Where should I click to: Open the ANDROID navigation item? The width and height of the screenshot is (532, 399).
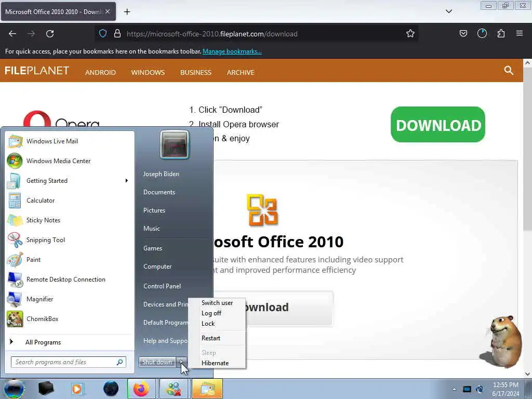click(100, 72)
